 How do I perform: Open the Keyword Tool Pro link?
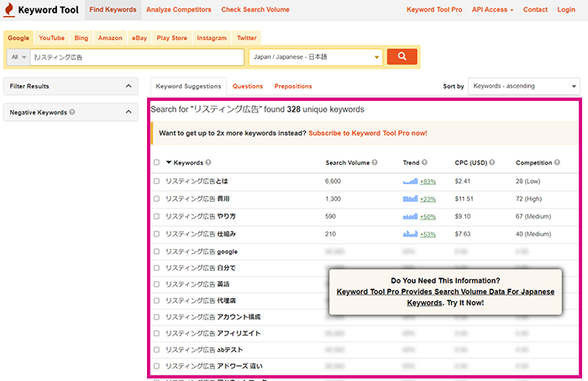[x=434, y=10]
